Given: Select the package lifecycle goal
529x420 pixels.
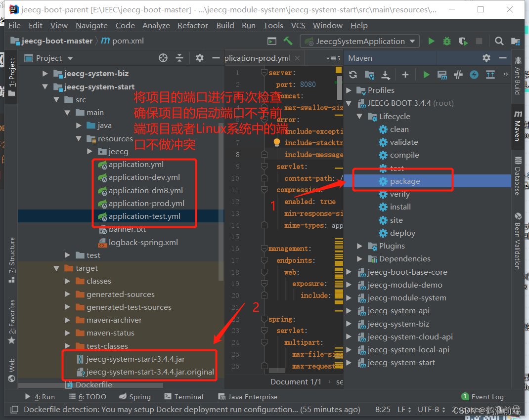Looking at the screenshot, I should [405, 181].
